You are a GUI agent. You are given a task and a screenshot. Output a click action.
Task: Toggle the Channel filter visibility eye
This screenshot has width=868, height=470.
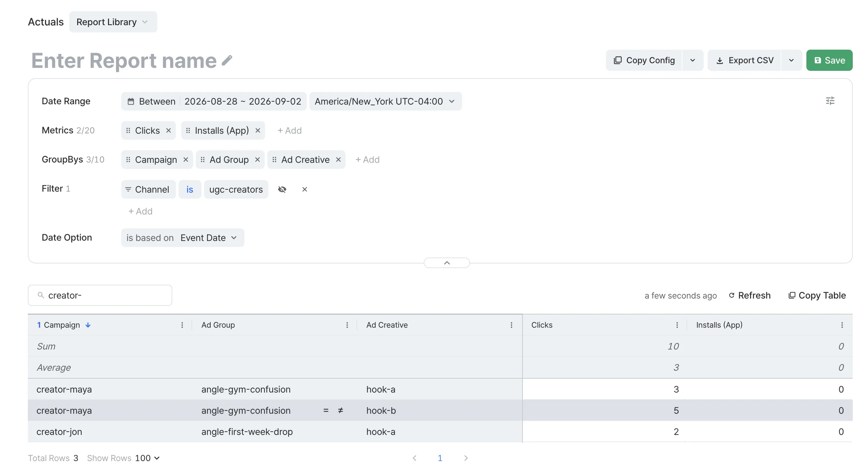(282, 190)
